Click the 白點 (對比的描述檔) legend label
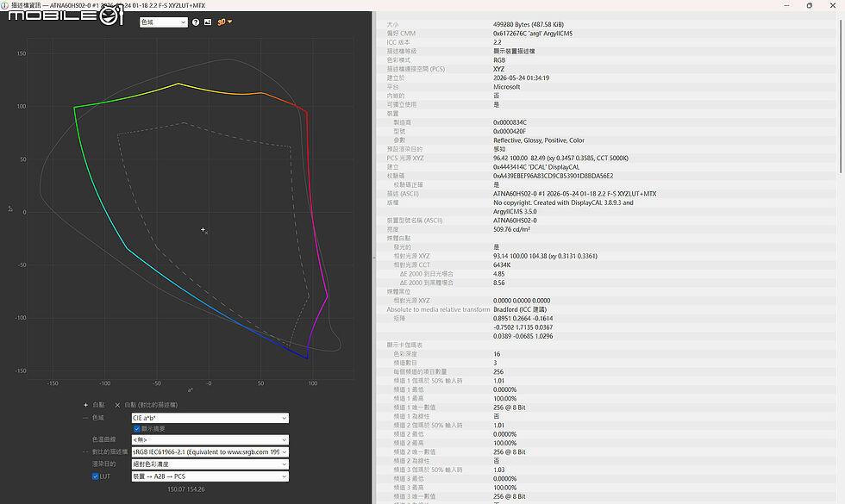The height and width of the screenshot is (504, 845). (x=151, y=405)
